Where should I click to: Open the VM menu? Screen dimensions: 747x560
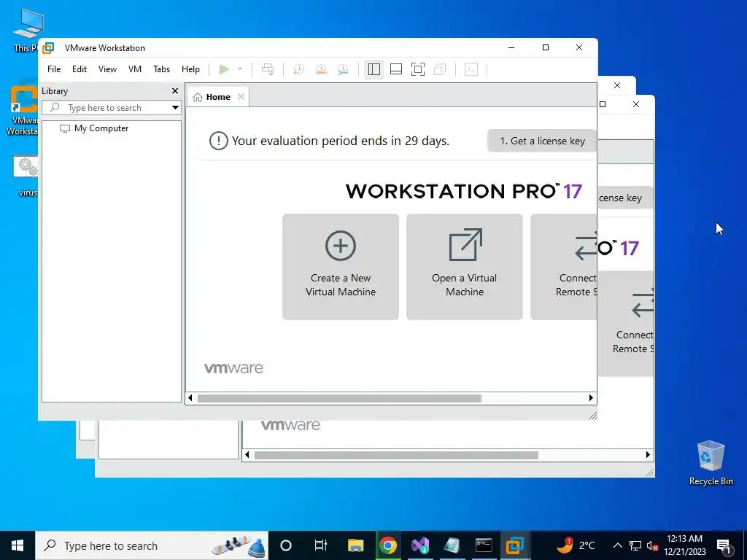[135, 69]
